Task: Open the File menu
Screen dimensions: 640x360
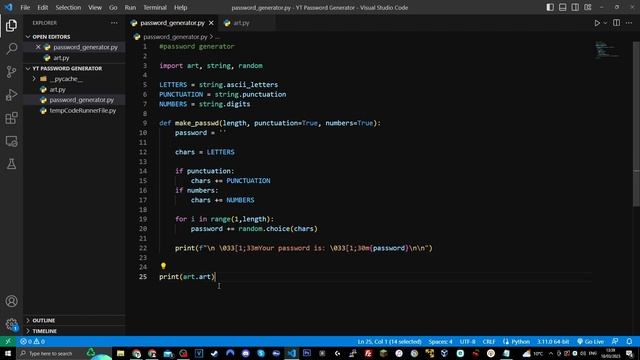Action: click(x=25, y=7)
